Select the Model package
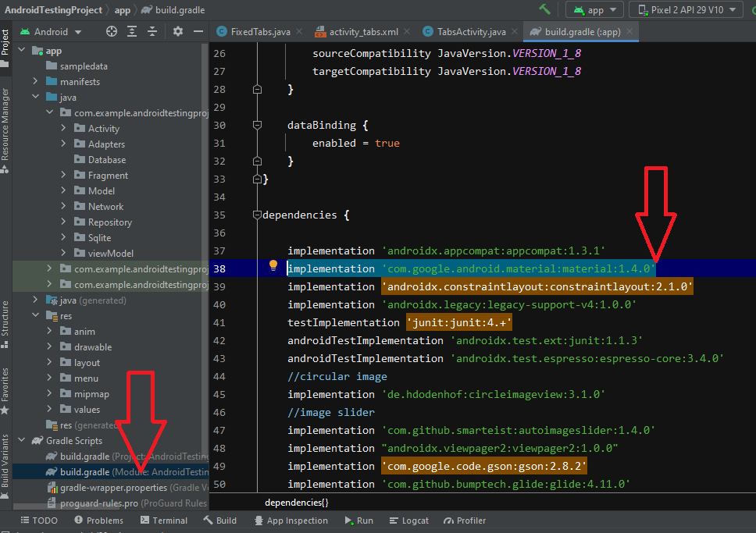756x533 pixels. 94,191
